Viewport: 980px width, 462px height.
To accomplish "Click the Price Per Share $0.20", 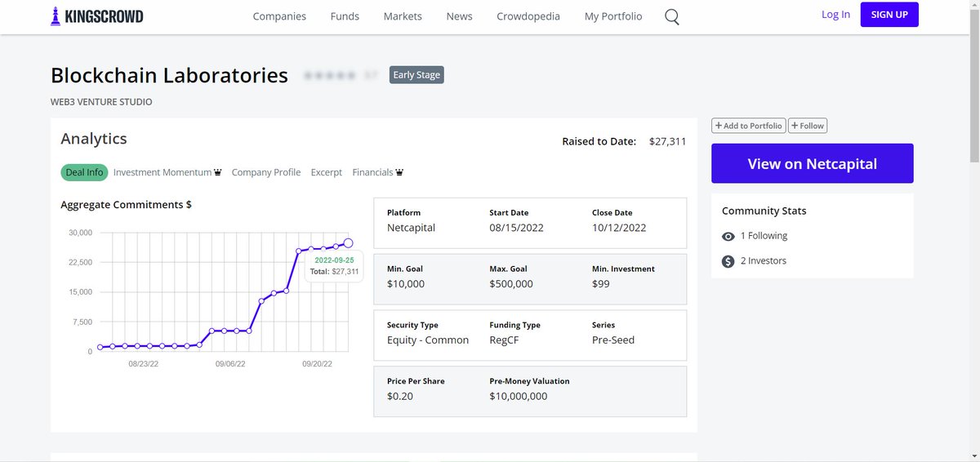I will click(x=400, y=397).
